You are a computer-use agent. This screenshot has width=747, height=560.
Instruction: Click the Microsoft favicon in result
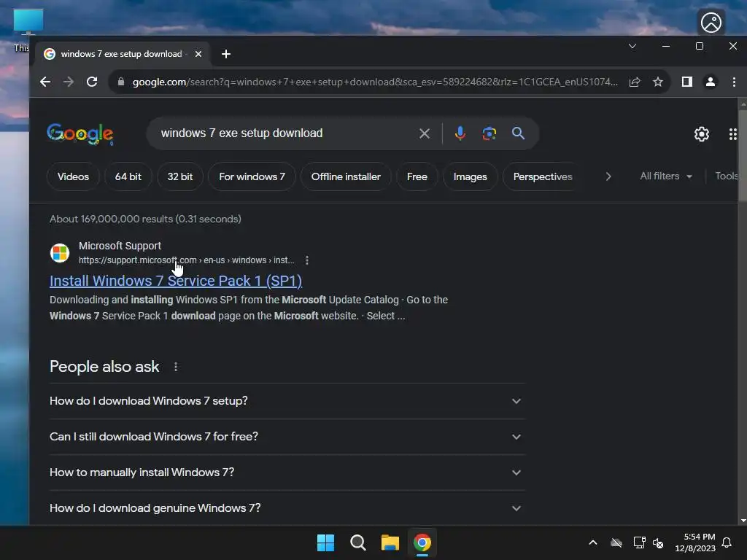60,253
